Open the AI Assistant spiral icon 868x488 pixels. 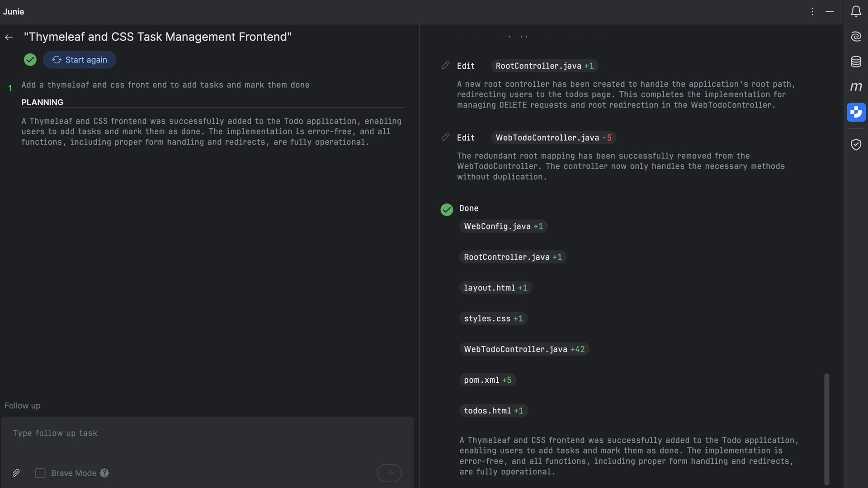[856, 36]
